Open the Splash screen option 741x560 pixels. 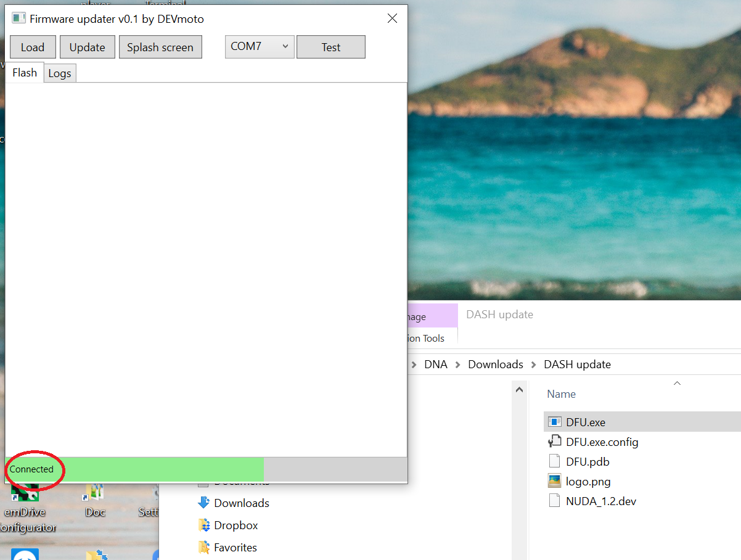click(160, 47)
